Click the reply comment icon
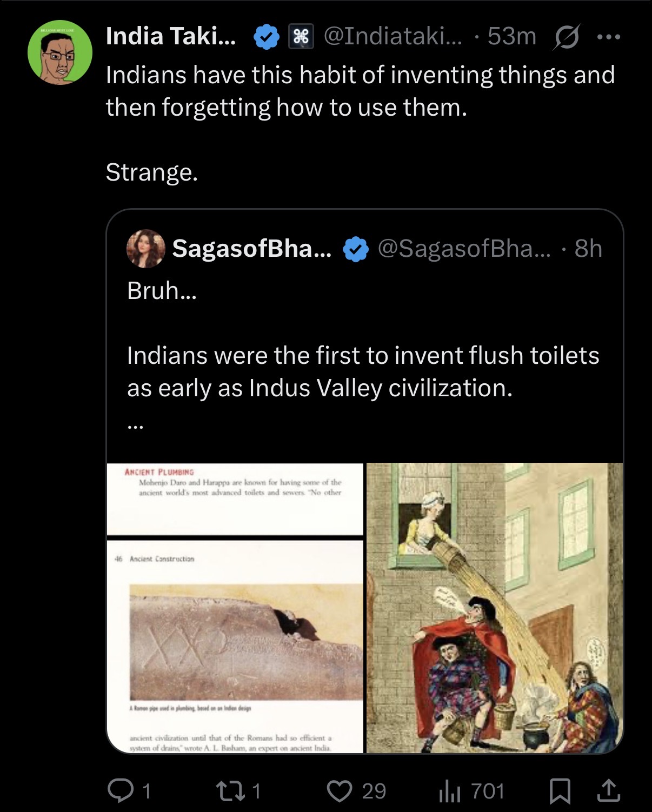The width and height of the screenshot is (652, 812). [120, 791]
